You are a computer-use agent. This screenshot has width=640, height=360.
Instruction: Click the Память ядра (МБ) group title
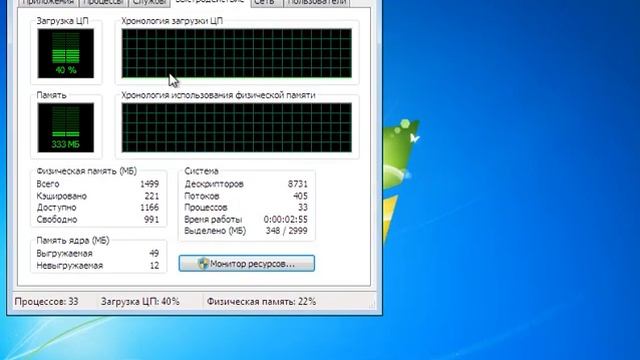coord(73,240)
